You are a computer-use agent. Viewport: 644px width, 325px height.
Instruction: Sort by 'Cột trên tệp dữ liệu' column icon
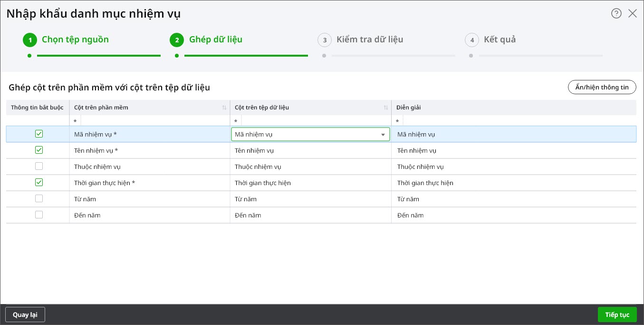click(386, 108)
